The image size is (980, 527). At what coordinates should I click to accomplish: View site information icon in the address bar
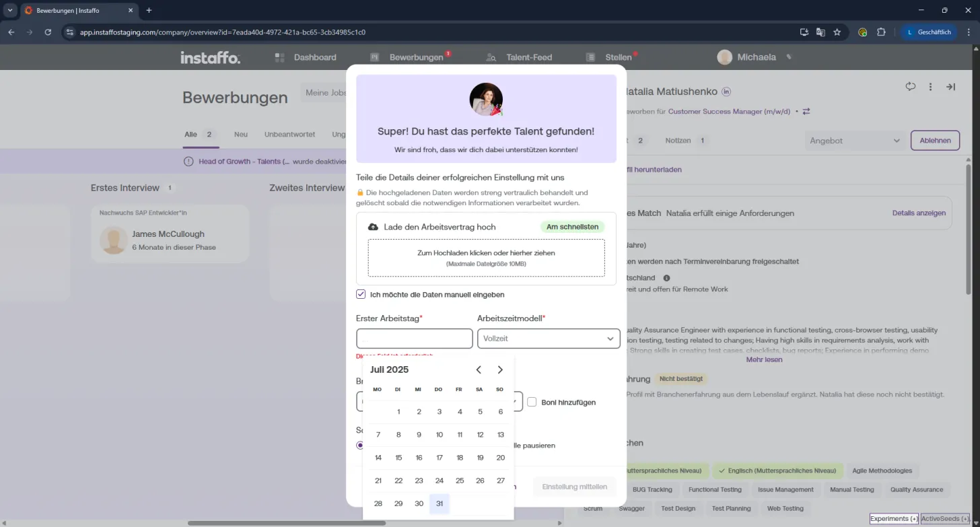(69, 32)
